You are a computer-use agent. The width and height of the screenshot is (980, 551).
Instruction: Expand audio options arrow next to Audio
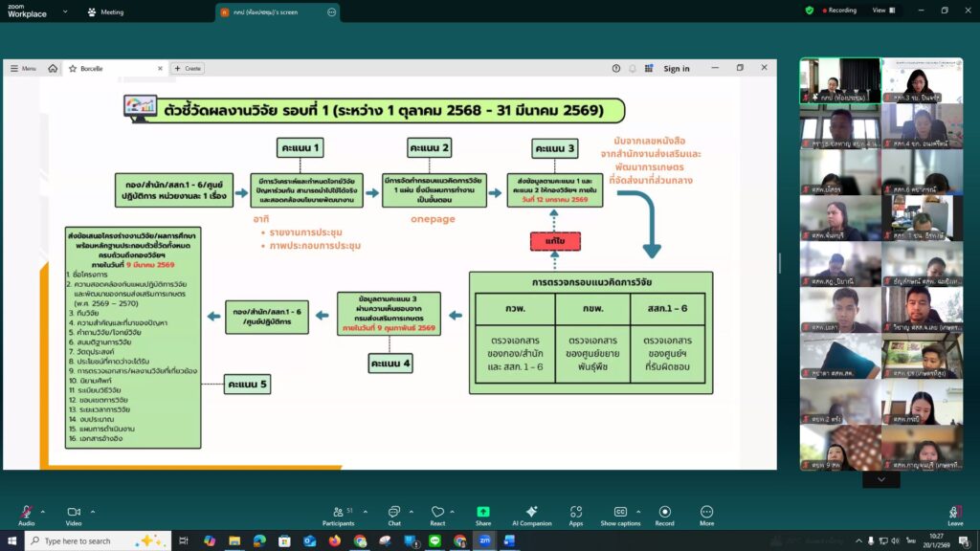click(45, 511)
